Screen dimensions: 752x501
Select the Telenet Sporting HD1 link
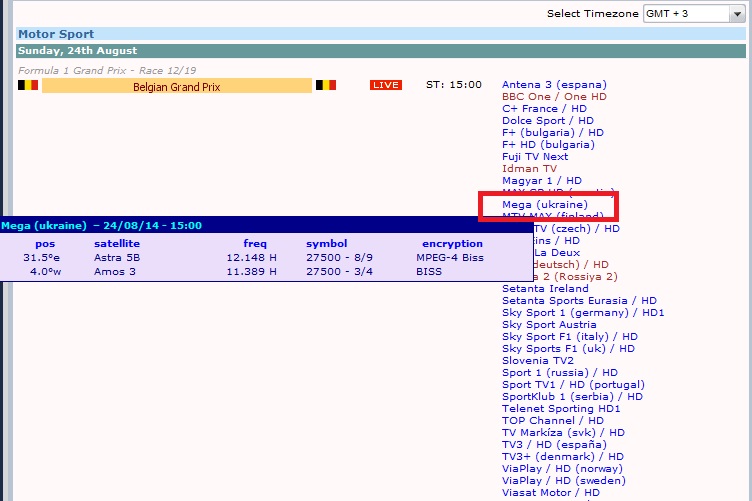tap(560, 409)
